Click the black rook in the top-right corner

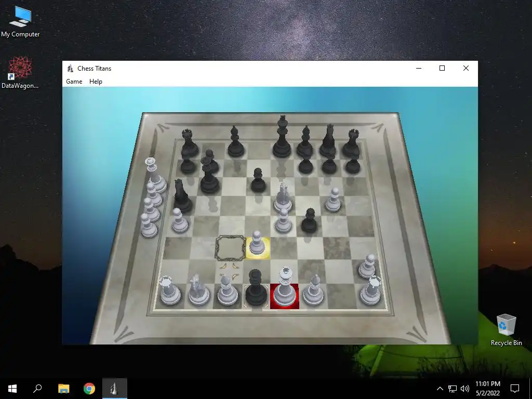352,143
